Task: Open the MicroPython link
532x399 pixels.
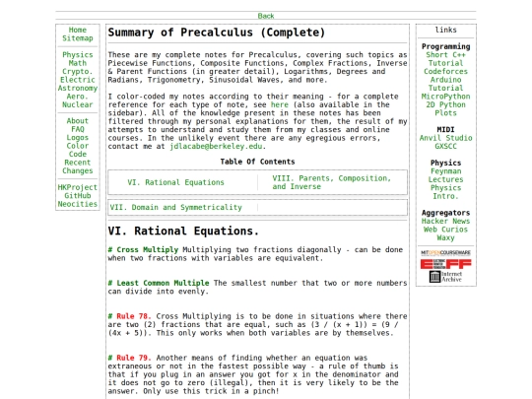Action: coord(445,97)
